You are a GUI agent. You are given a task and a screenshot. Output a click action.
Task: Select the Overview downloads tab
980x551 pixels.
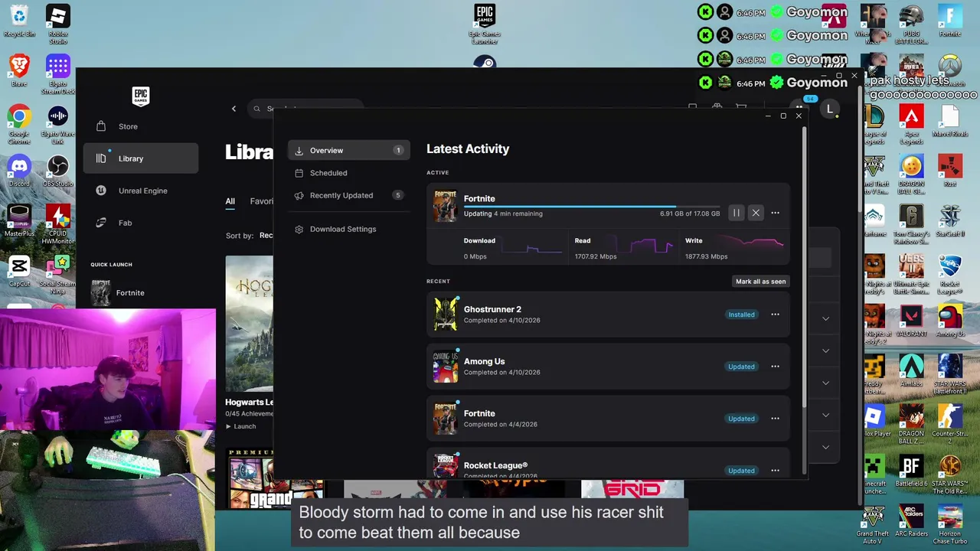[x=349, y=151]
